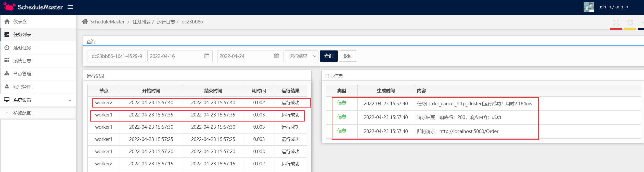This screenshot has width=644, height=172.
Task: Click 查询 panel title
Action: tap(91, 42)
